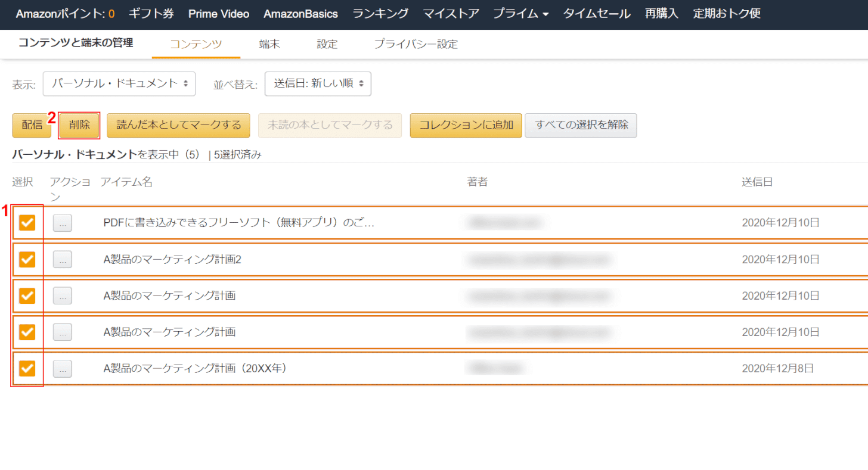The image size is (868, 470).
Task: Switch to the コンテンツ tab
Action: pos(196,44)
